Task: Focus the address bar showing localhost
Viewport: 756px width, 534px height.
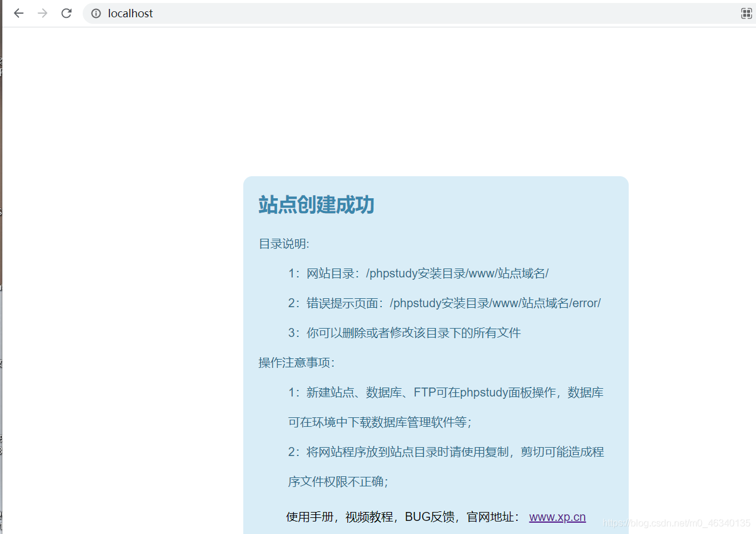Action: point(357,13)
